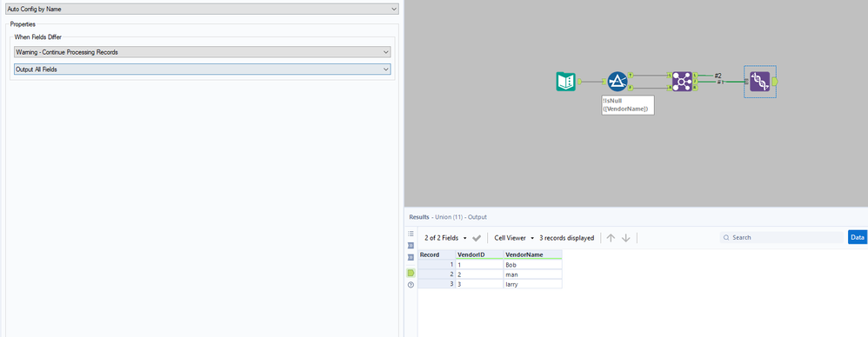This screenshot has height=337, width=868.
Task: Select the cell containing larry
Action: tap(532, 283)
